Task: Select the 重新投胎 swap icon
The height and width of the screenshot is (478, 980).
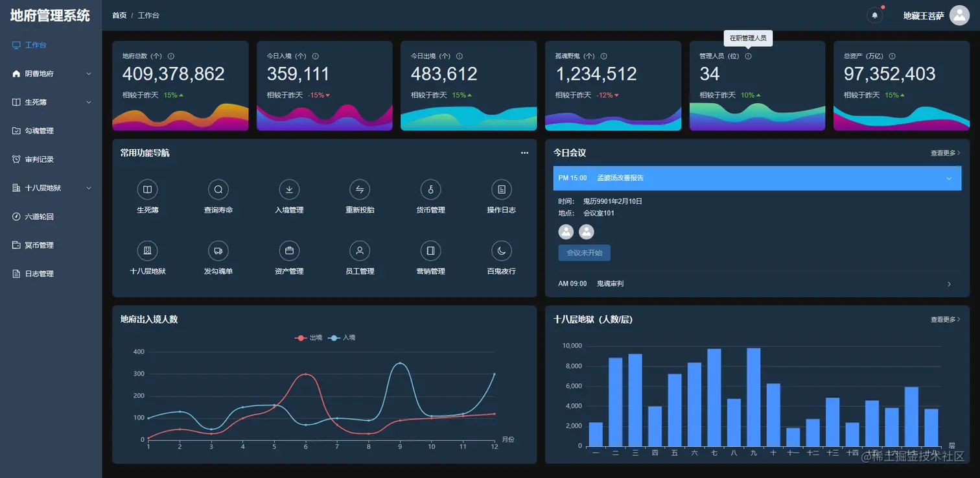Action: (x=360, y=189)
